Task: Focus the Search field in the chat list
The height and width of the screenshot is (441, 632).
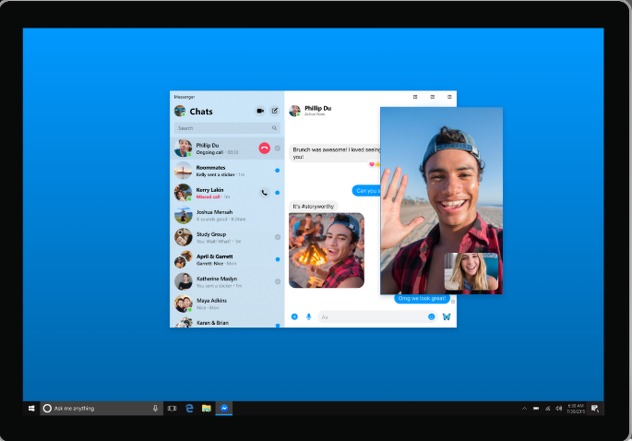Action: click(227, 128)
